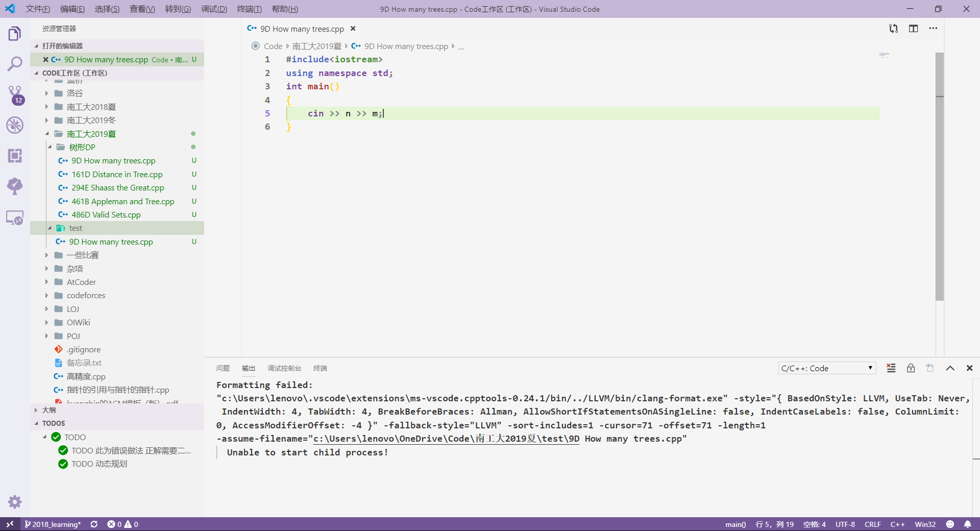The width and height of the screenshot is (980, 531).
Task: Click the remote window indicator in status bar
Action: [x=10, y=524]
